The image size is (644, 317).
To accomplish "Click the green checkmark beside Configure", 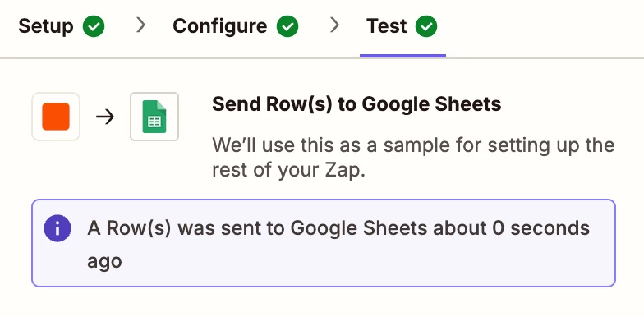I will point(287,26).
